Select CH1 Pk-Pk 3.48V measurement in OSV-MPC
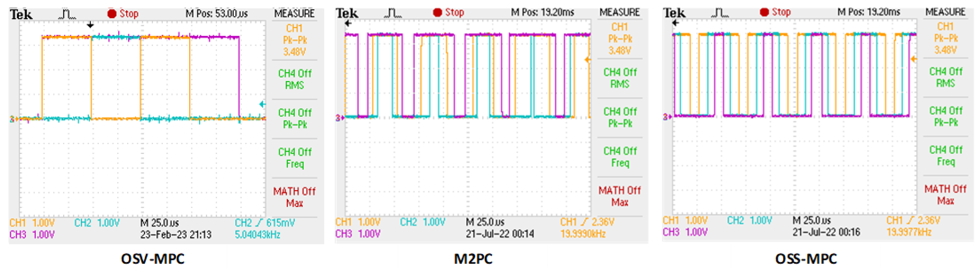The image size is (980, 269). [x=294, y=40]
